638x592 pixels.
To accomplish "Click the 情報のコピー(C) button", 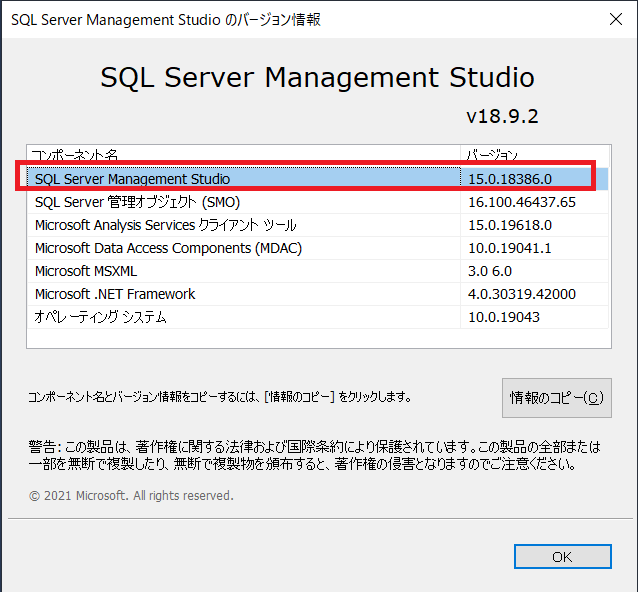I will [556, 398].
